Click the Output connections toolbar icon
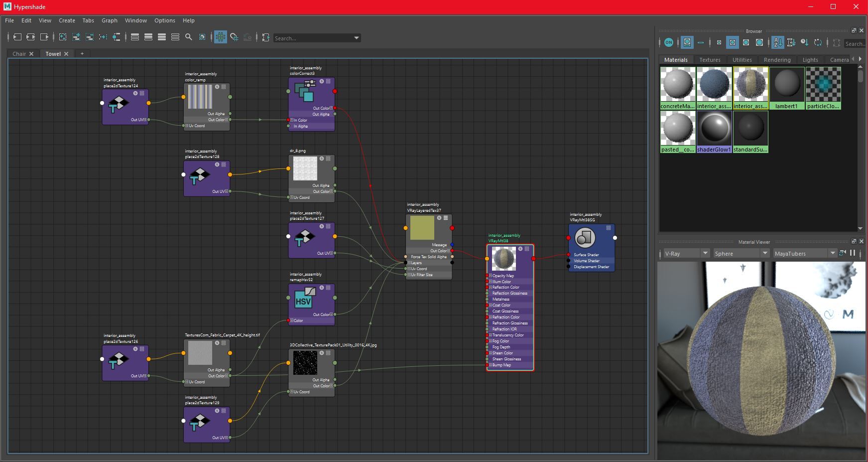This screenshot has width=868, height=462. pos(44,37)
